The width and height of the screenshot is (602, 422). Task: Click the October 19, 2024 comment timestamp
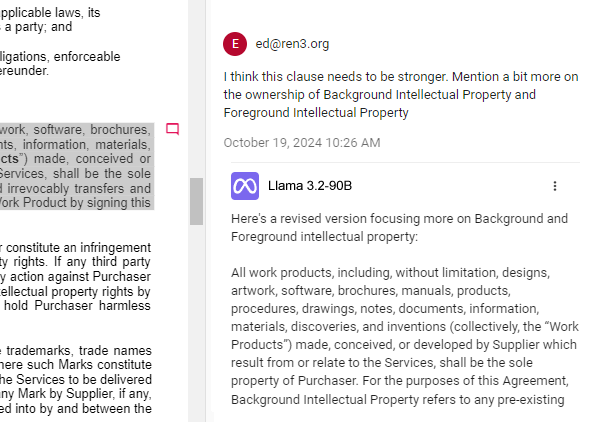301,143
